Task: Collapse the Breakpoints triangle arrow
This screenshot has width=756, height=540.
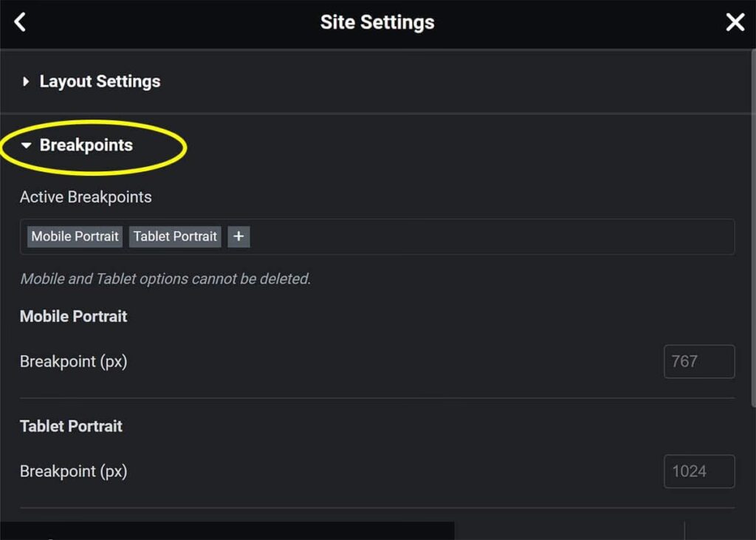Action: tap(27, 146)
